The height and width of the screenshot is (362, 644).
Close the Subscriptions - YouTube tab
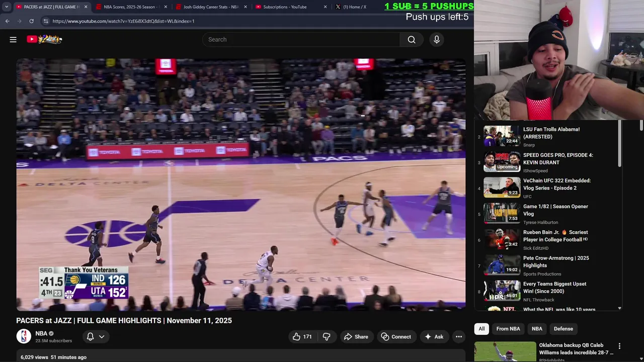click(325, 7)
